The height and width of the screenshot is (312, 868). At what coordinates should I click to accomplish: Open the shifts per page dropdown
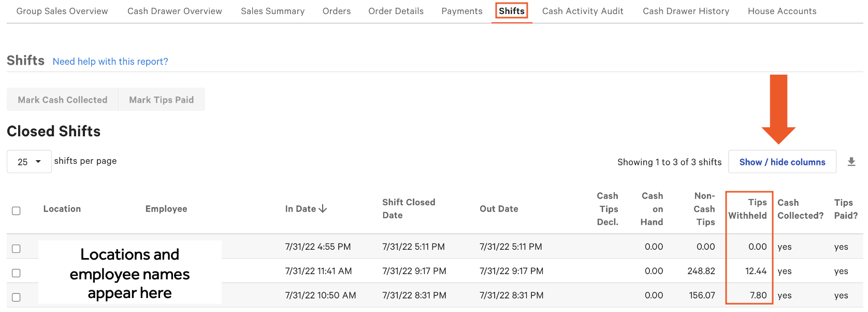(29, 162)
